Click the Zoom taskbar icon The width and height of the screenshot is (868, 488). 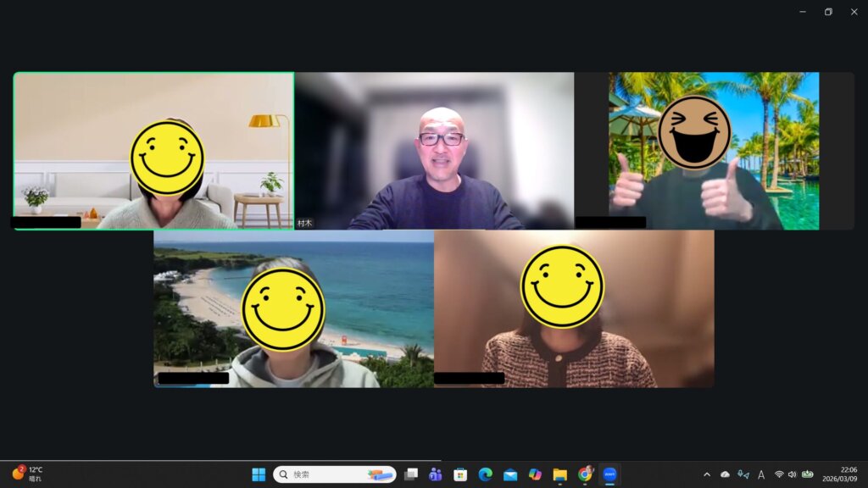[609, 474]
